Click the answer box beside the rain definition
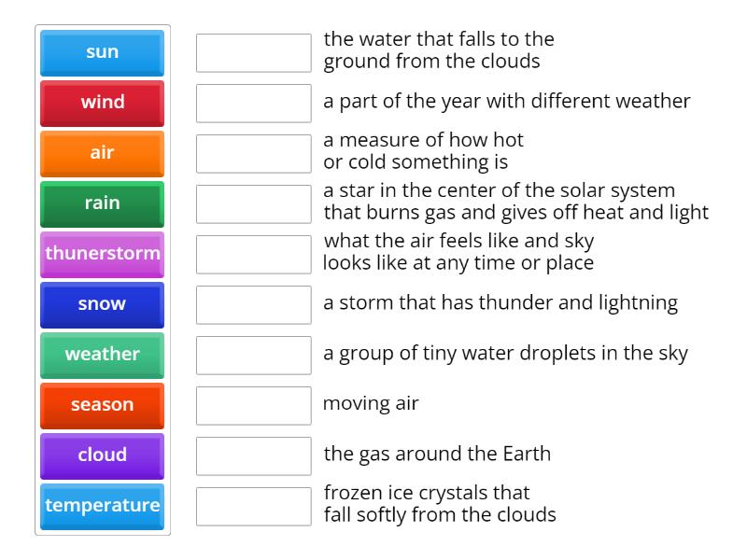The width and height of the screenshot is (747, 560). click(253, 52)
